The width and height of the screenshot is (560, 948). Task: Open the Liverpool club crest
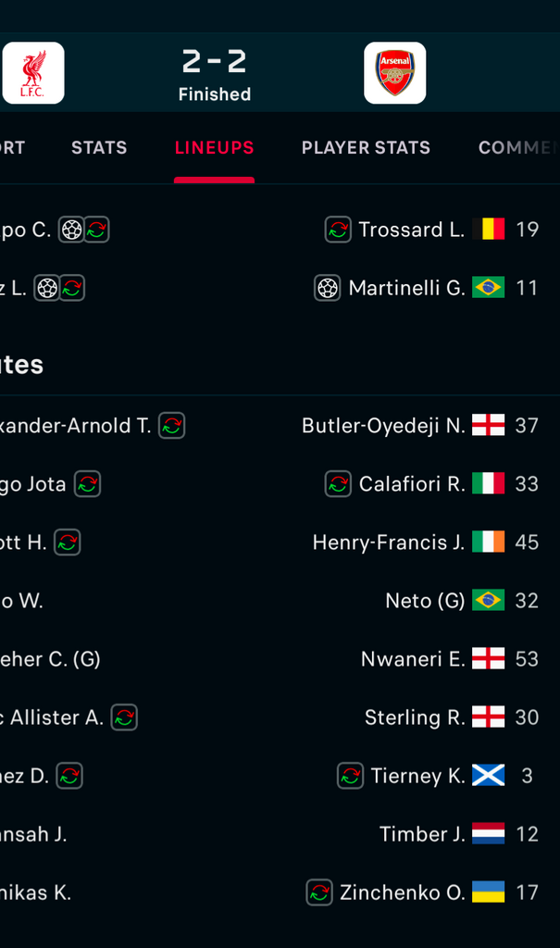pos(33,72)
